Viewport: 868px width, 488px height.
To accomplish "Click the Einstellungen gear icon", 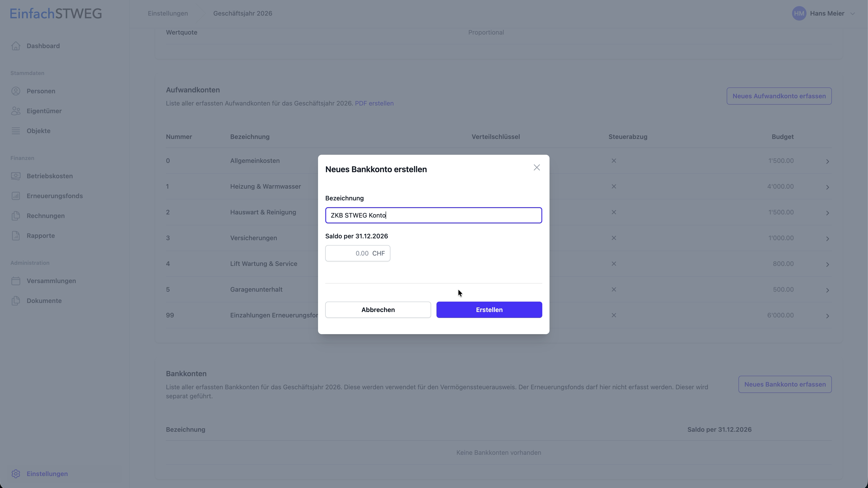I will pos(16,474).
